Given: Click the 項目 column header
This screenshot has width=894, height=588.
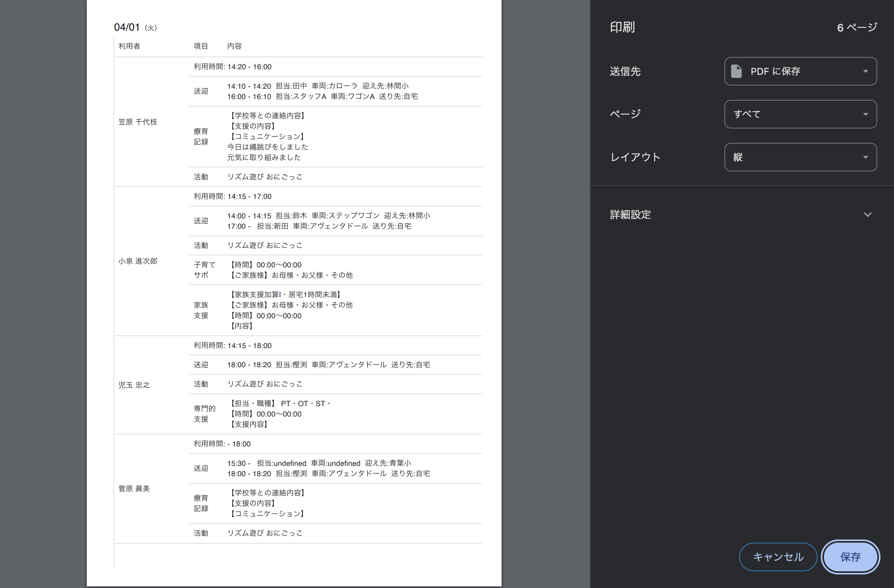Looking at the screenshot, I should 201,46.
